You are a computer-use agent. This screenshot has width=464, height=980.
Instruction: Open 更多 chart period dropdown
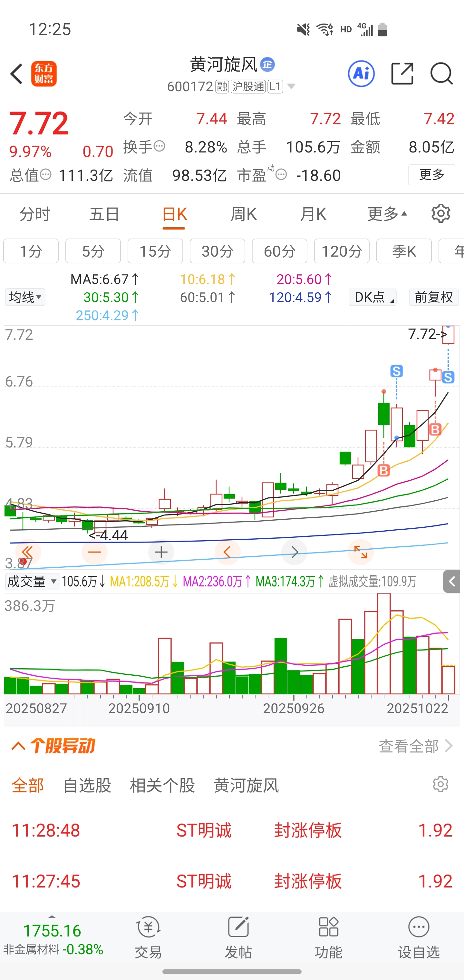[387, 214]
